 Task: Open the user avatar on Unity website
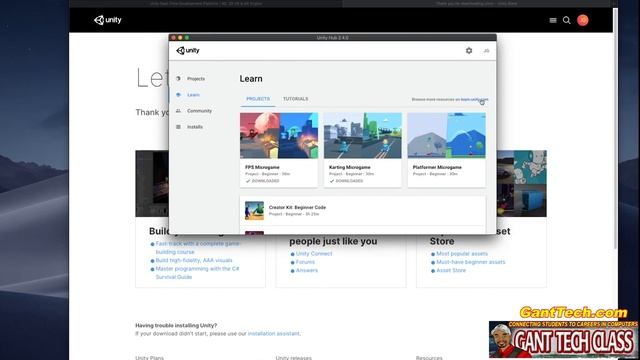pyautogui.click(x=582, y=20)
